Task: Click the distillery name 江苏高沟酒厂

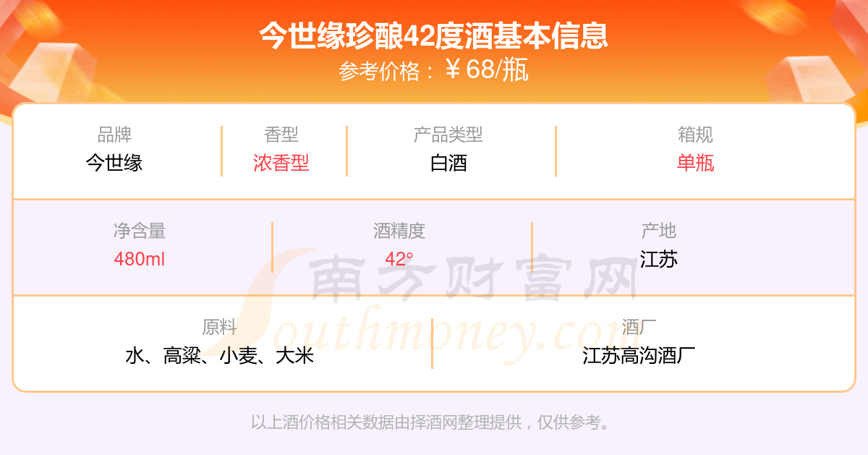Action: coord(639,355)
